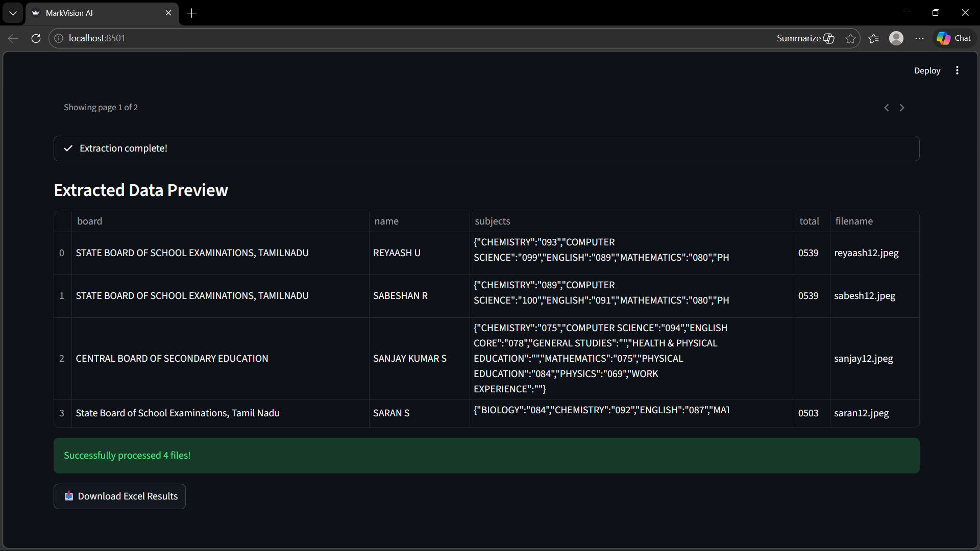Click the Deploy button

tap(927, 70)
